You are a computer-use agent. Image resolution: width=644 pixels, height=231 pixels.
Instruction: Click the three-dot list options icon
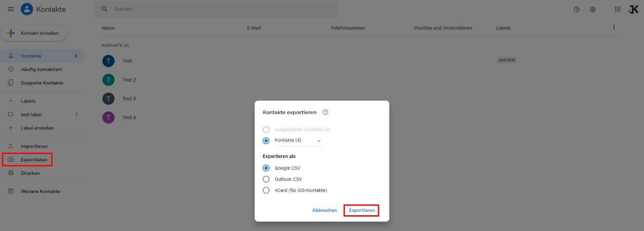click(x=614, y=28)
